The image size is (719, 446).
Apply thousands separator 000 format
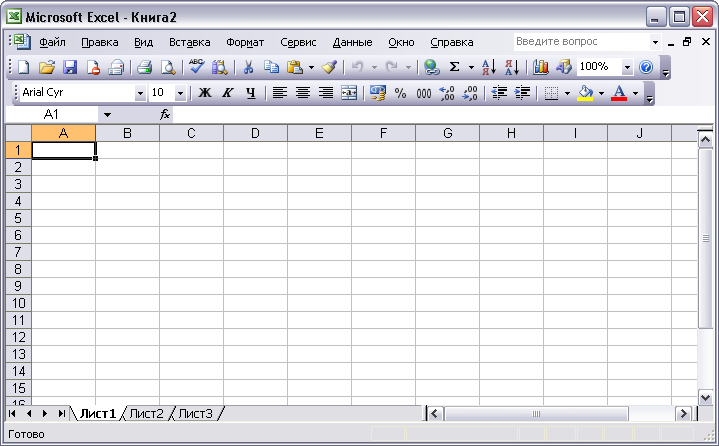click(x=424, y=94)
